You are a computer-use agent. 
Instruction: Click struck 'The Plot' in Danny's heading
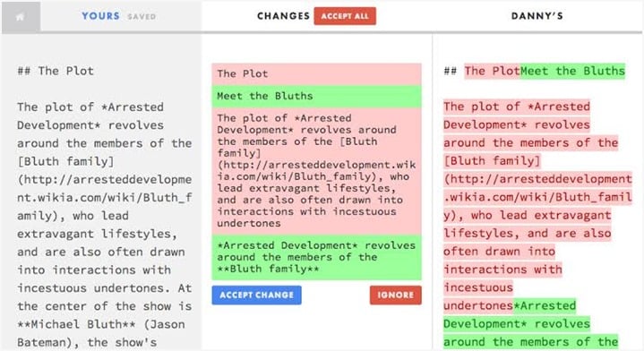coord(492,71)
